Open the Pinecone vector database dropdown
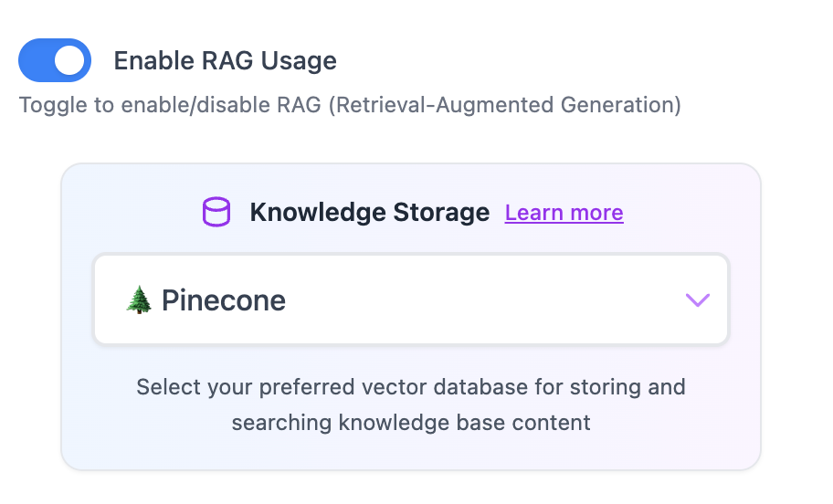The image size is (833, 504). (411, 299)
